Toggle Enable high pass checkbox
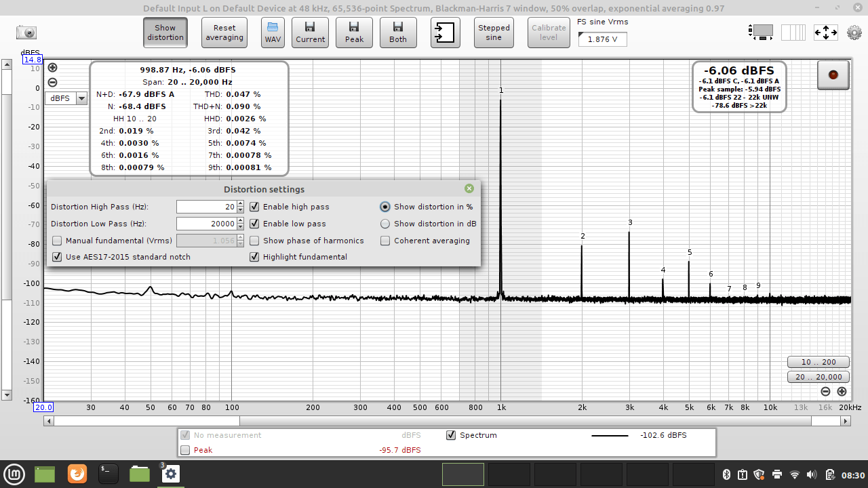This screenshot has width=868, height=488. tap(254, 207)
